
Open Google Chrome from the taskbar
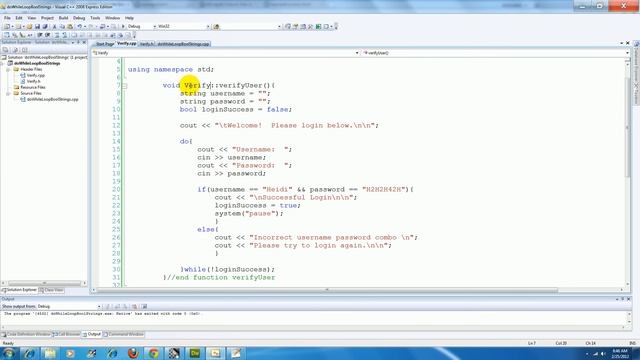[153, 353]
